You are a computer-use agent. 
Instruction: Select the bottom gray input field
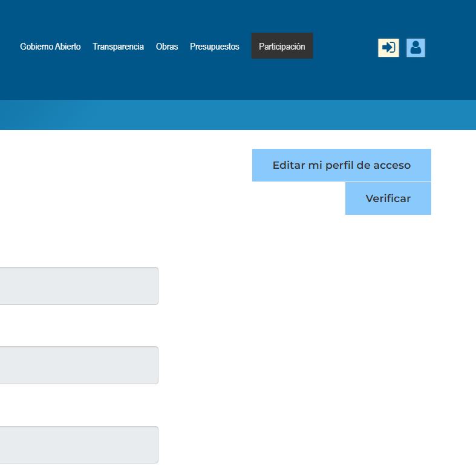(x=79, y=444)
